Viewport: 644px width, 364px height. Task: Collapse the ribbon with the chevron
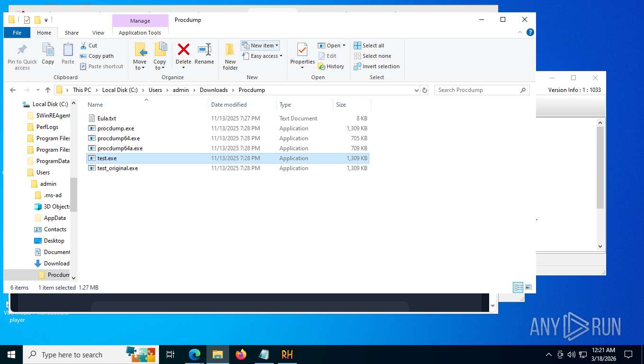(520, 32)
